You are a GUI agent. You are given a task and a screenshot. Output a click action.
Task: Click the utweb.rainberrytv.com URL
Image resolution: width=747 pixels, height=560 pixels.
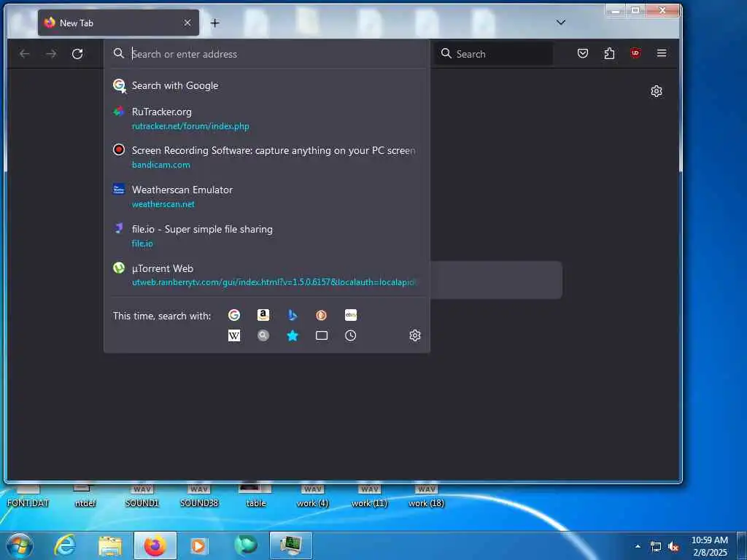pyautogui.click(x=274, y=282)
